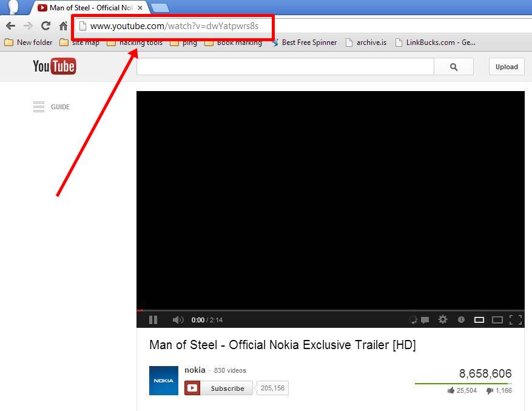Open the LinkBucks.com bookmark

[436, 42]
